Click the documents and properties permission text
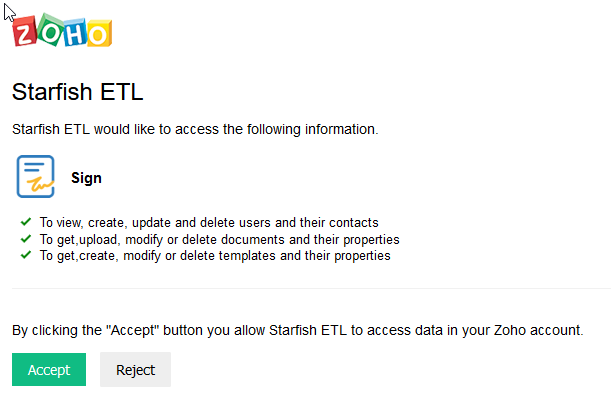 (x=219, y=239)
